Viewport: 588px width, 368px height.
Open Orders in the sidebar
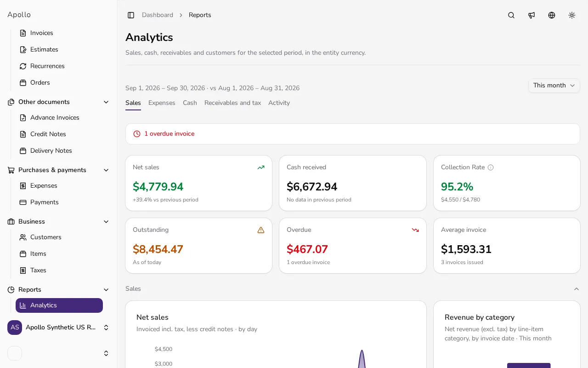pyautogui.click(x=59, y=83)
